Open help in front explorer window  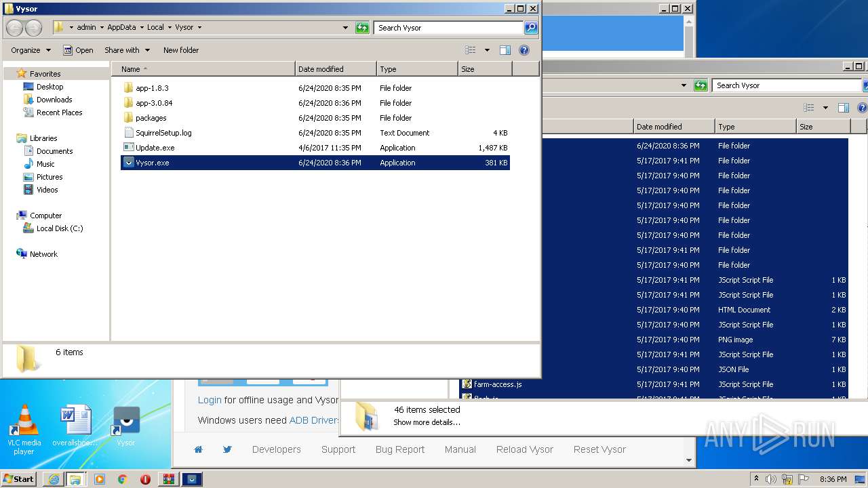click(524, 50)
